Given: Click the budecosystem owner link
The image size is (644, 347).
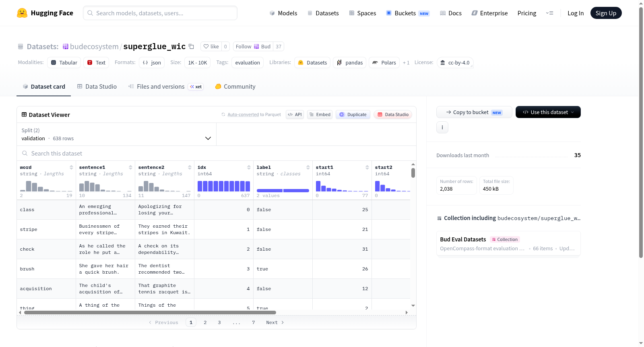Looking at the screenshot, I should coord(94,46).
